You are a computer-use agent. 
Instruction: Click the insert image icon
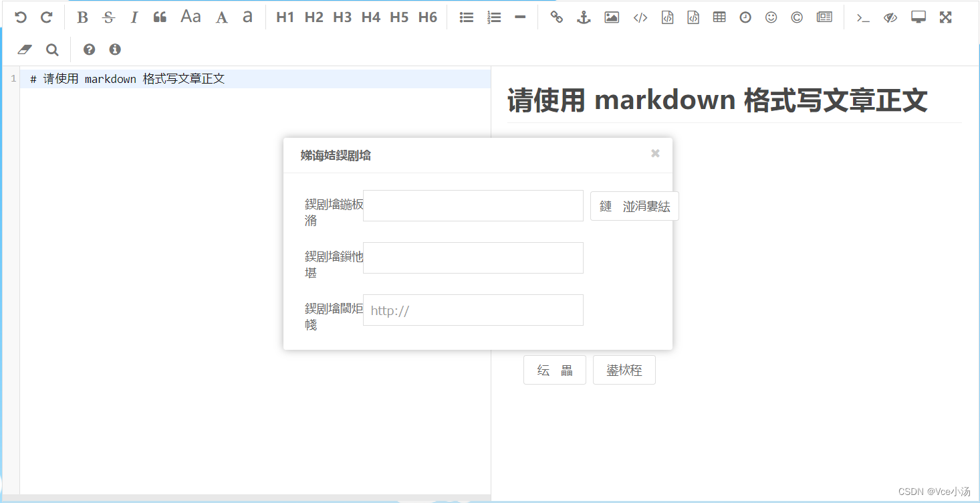612,17
